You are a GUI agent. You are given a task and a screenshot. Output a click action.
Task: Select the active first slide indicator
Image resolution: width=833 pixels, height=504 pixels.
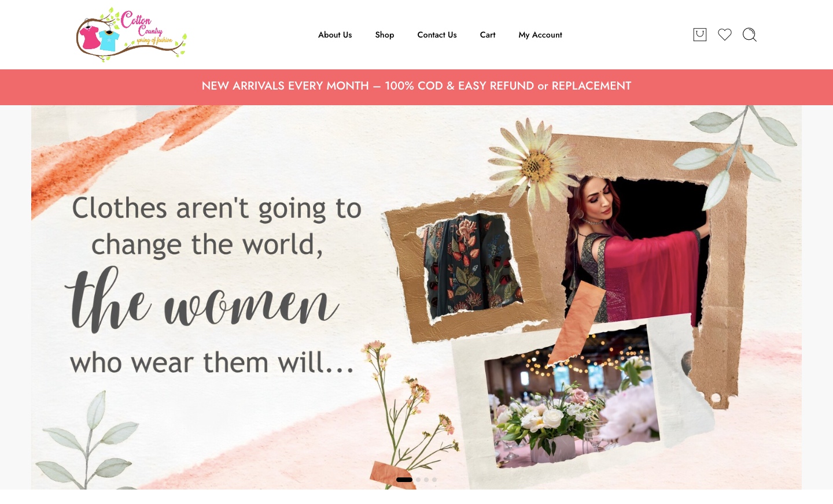pos(404,480)
